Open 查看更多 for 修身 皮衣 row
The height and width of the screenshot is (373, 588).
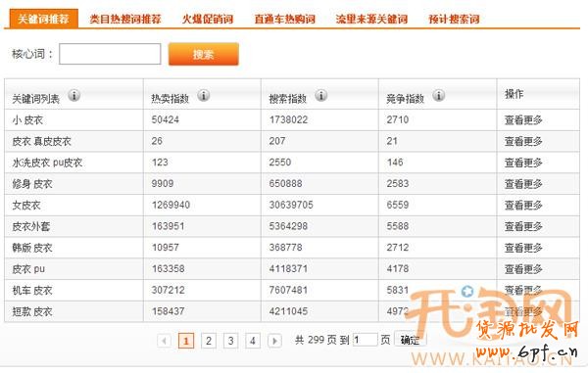pyautogui.click(x=523, y=183)
